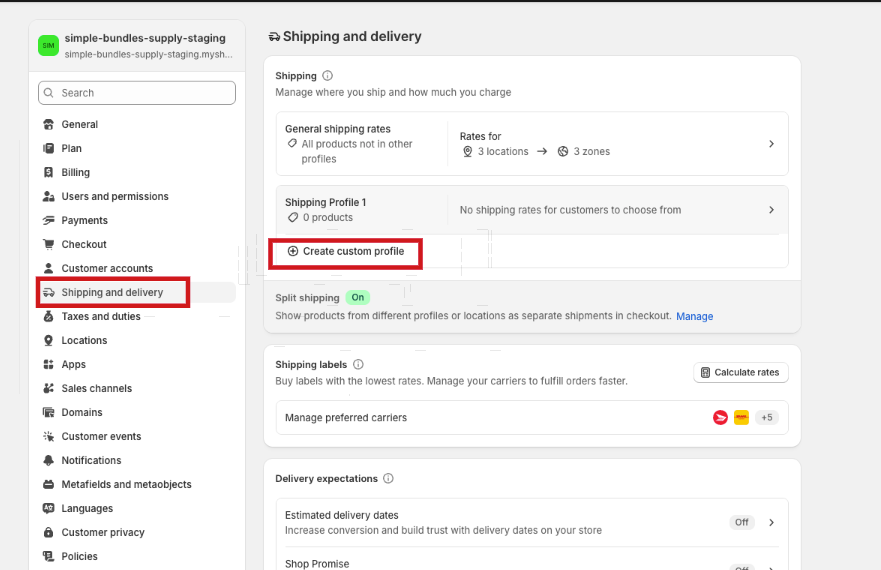Click the Metafields and metaobjects icon
The height and width of the screenshot is (570, 881).
click(x=48, y=485)
